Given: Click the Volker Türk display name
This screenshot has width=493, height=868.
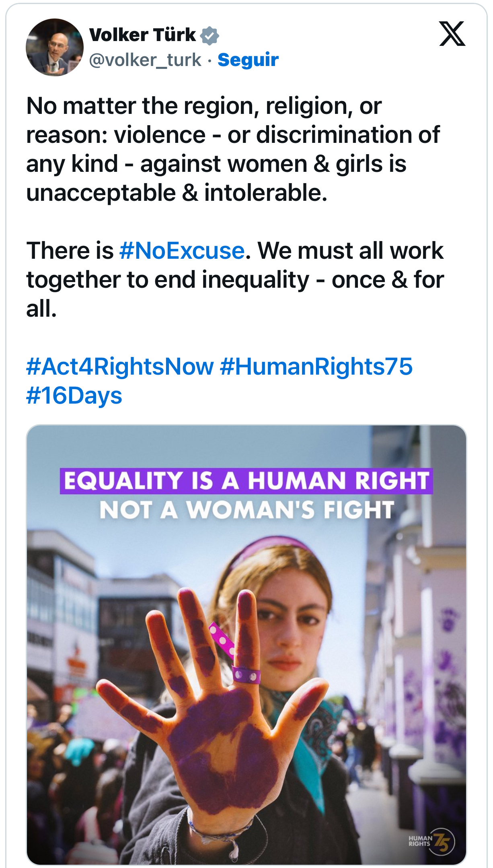Looking at the screenshot, I should (x=142, y=35).
